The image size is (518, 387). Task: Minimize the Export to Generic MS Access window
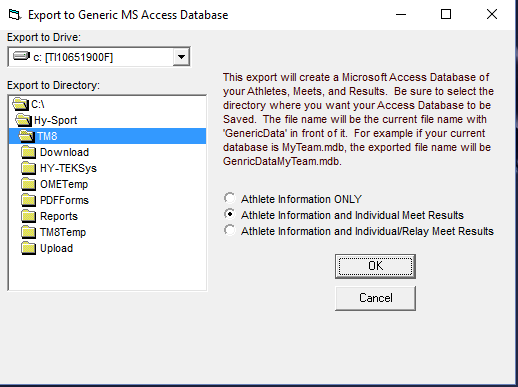tap(401, 15)
